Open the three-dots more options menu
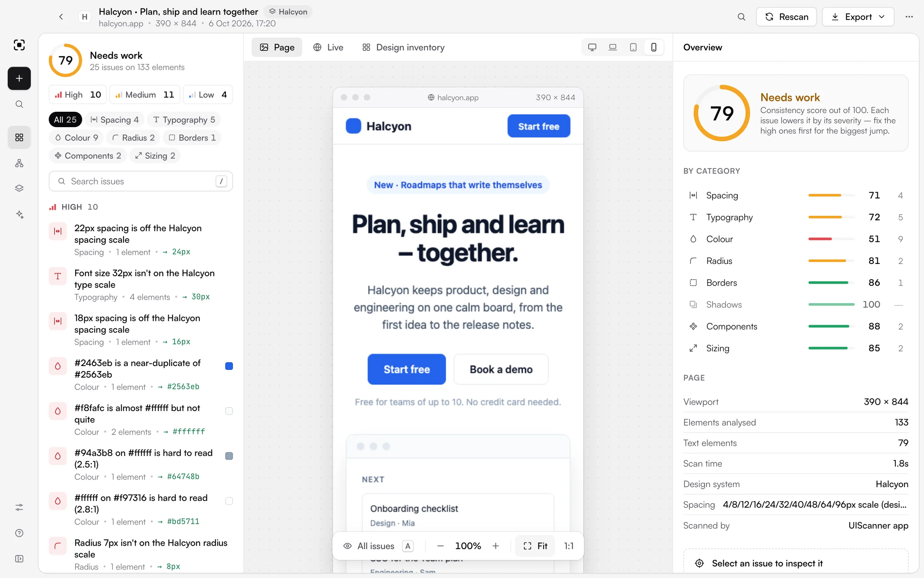924x578 pixels. (909, 17)
